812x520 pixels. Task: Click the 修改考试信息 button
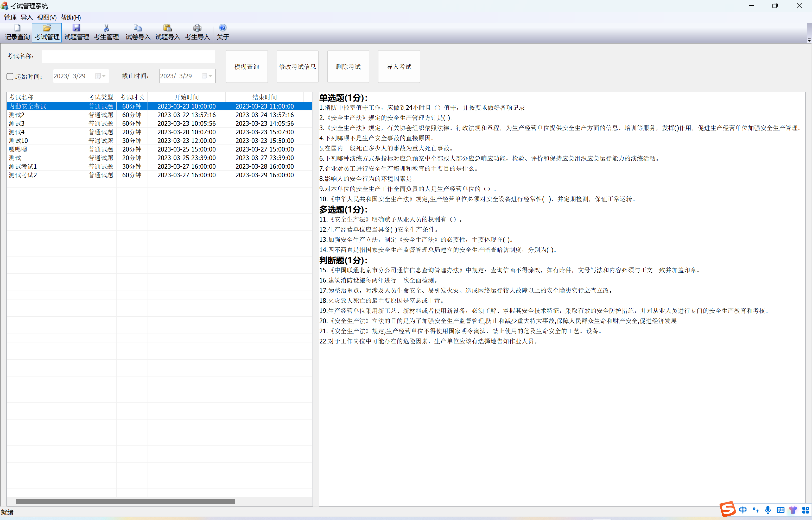coord(297,66)
